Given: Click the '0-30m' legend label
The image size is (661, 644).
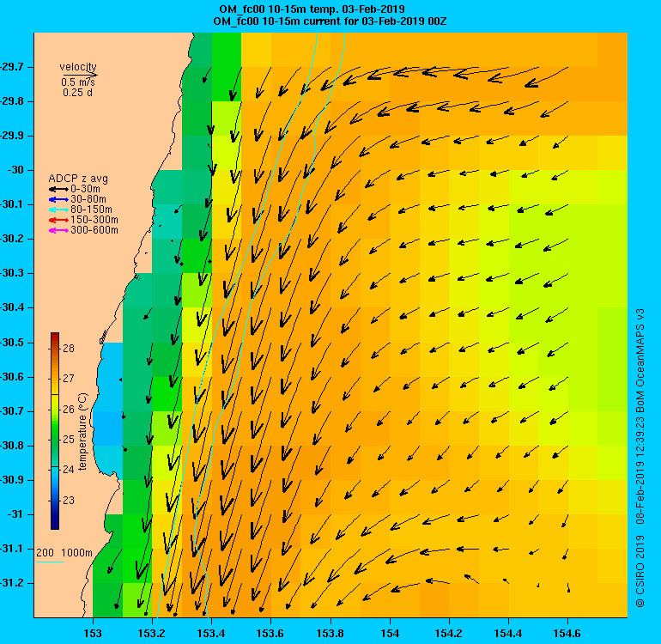Looking at the screenshot, I should (x=86, y=189).
